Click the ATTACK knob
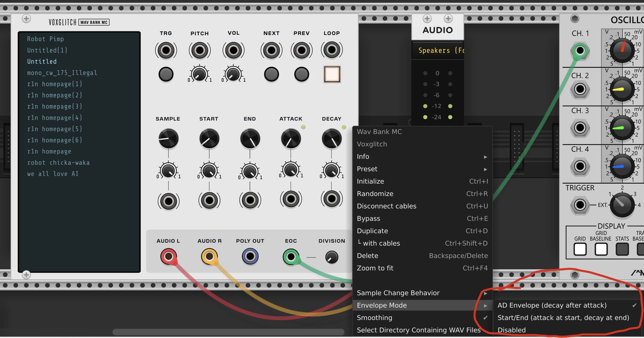 [290, 139]
